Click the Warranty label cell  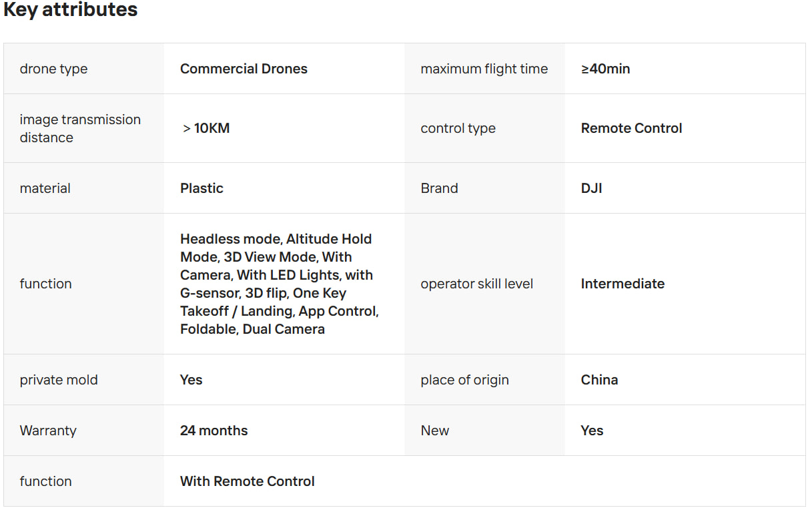(x=48, y=431)
